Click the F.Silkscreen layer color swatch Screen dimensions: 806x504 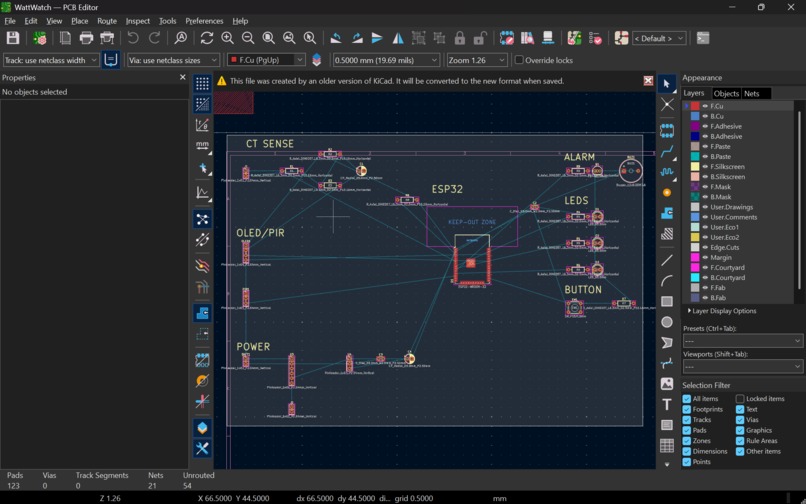click(695, 167)
